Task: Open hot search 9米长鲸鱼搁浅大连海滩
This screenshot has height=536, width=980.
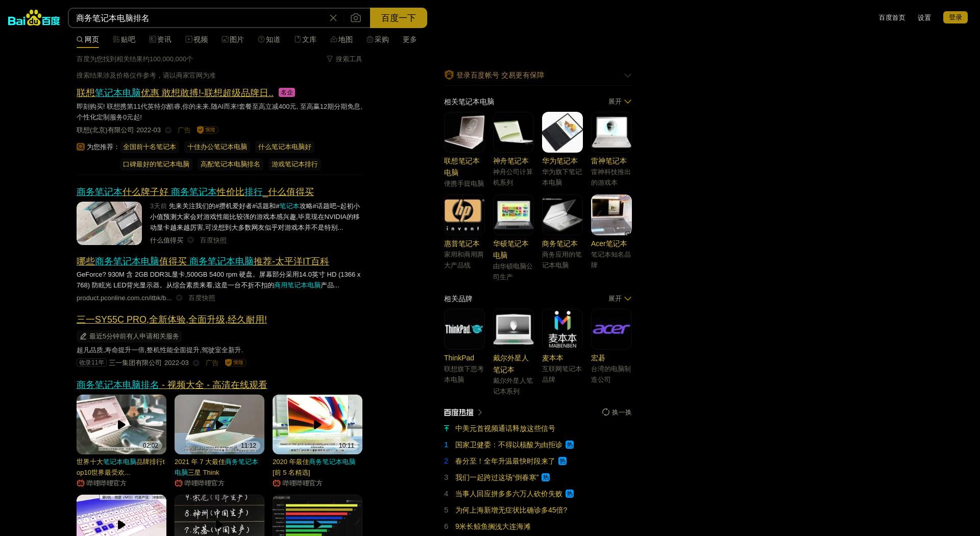Action: click(493, 526)
